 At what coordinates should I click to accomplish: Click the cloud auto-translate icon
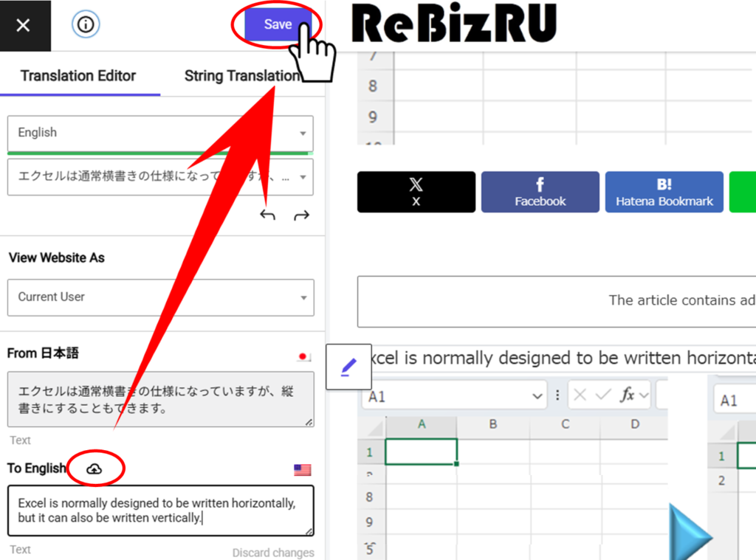[94, 469]
